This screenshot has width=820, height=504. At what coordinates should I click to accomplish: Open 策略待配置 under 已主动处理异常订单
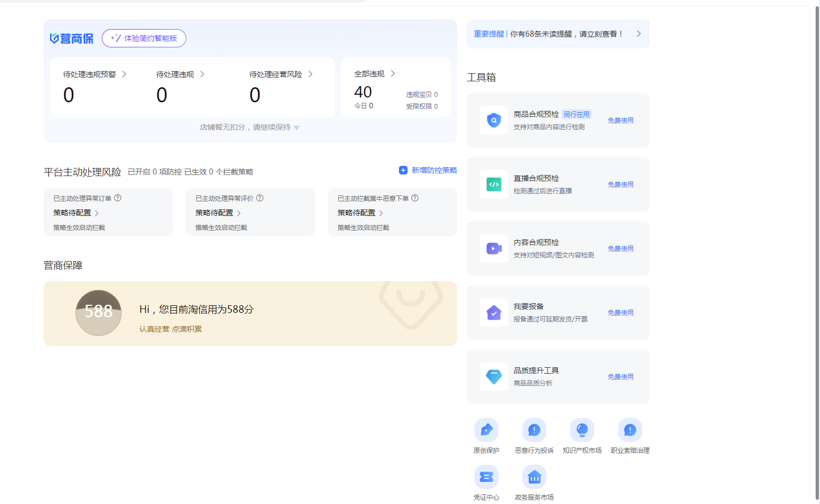coord(76,213)
